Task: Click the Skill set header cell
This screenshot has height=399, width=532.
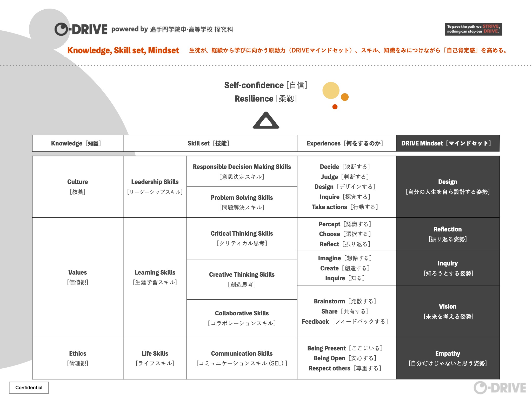Action: pos(210,143)
